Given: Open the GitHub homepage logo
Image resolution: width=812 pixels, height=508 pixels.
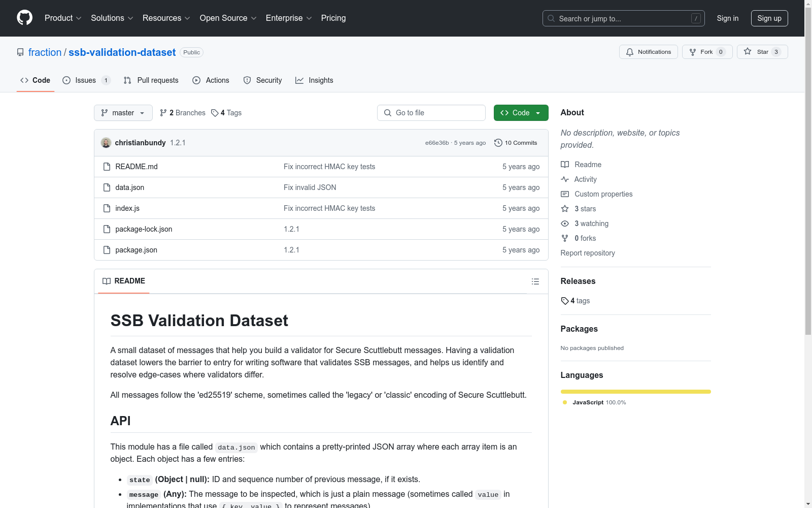Looking at the screenshot, I should tap(24, 18).
